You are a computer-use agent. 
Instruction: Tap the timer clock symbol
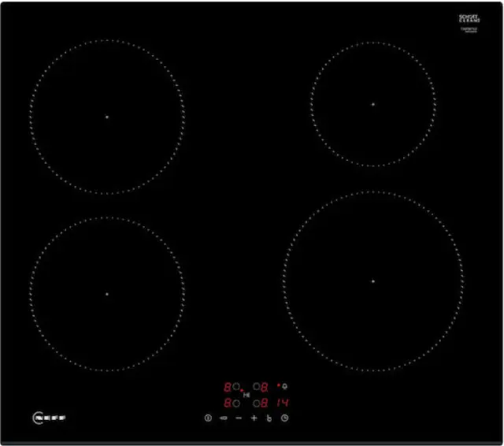[x=284, y=418]
